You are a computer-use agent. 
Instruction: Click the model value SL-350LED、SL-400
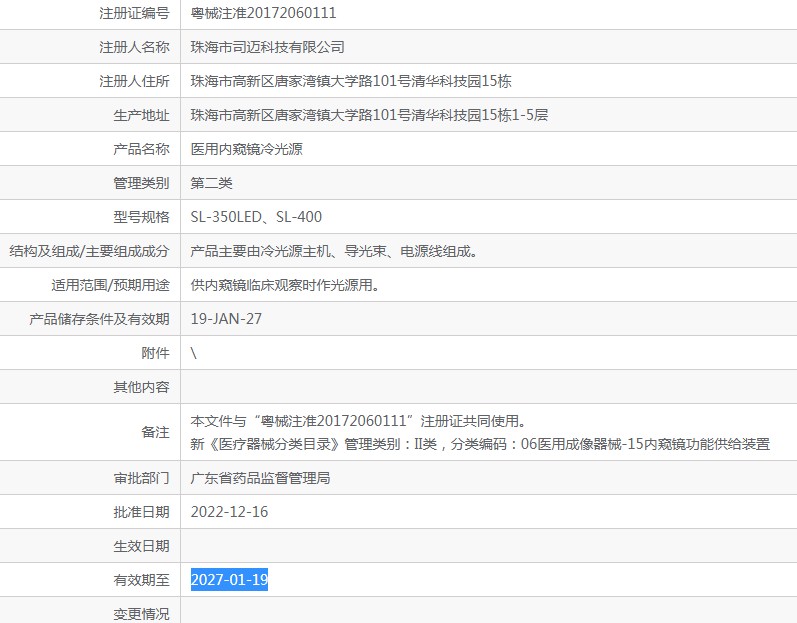click(256, 217)
